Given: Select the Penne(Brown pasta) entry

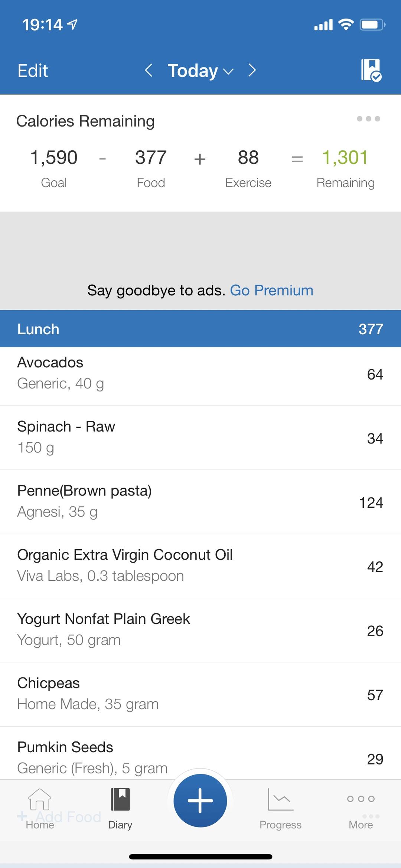Looking at the screenshot, I should coord(200,501).
